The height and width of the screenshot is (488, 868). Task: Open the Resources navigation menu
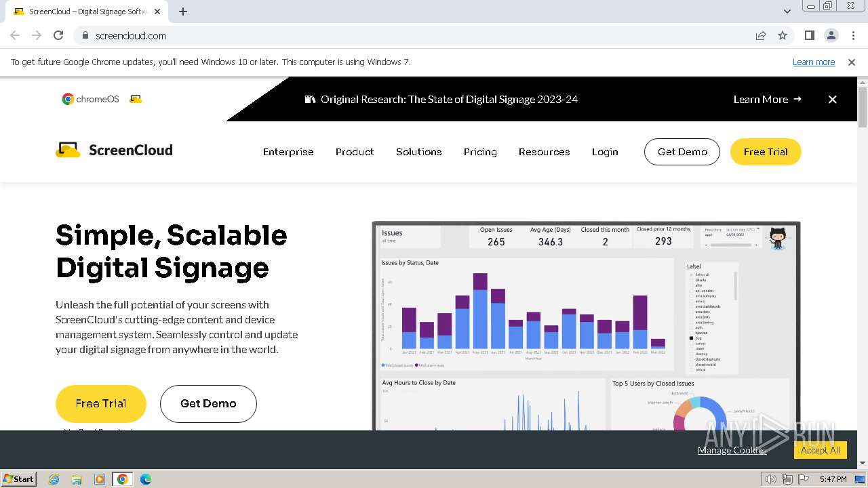click(x=544, y=152)
